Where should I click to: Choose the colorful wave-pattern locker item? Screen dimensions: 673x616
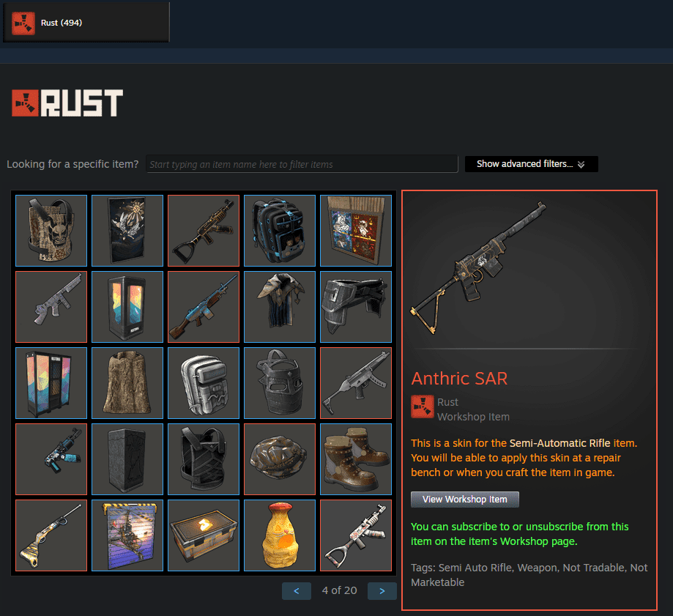point(51,383)
